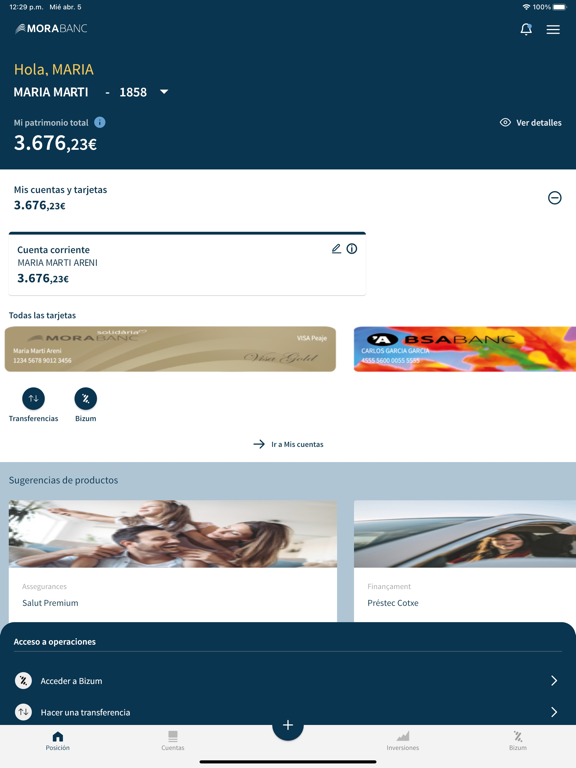Switch to the Cuentas tab
576x768 pixels.
coord(173,741)
